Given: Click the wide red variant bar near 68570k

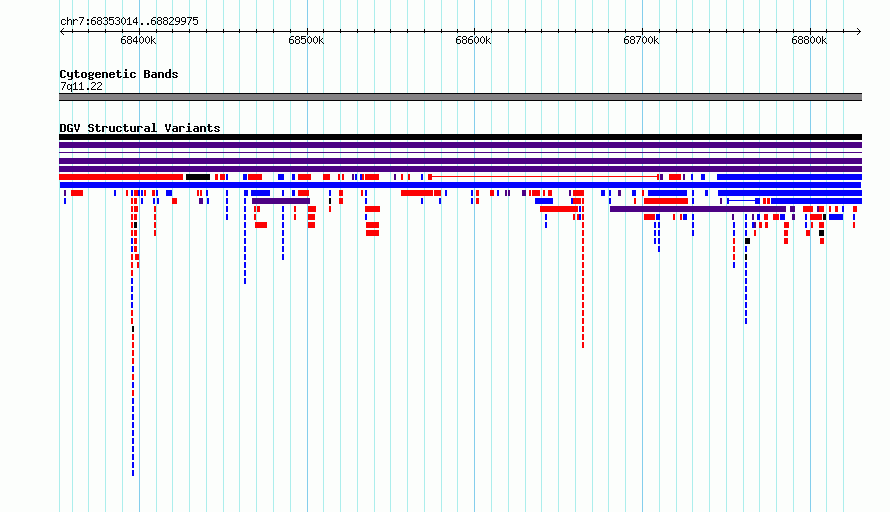Looking at the screenshot, I should [x=417, y=193].
